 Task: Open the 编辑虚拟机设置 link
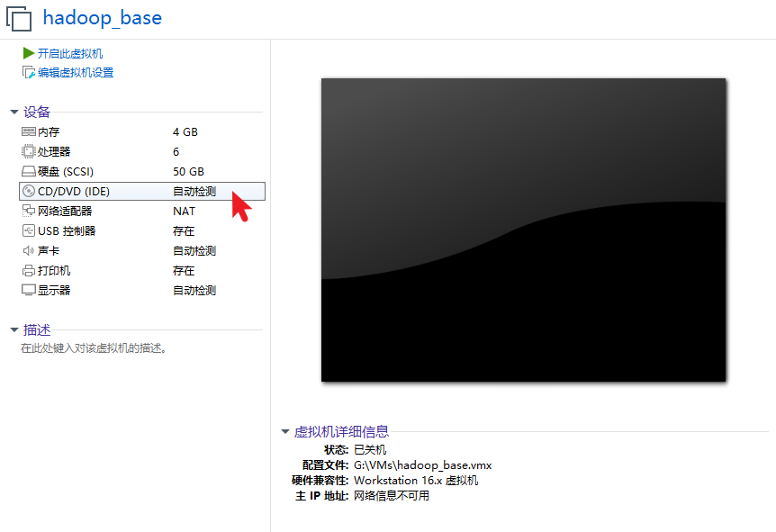point(76,73)
